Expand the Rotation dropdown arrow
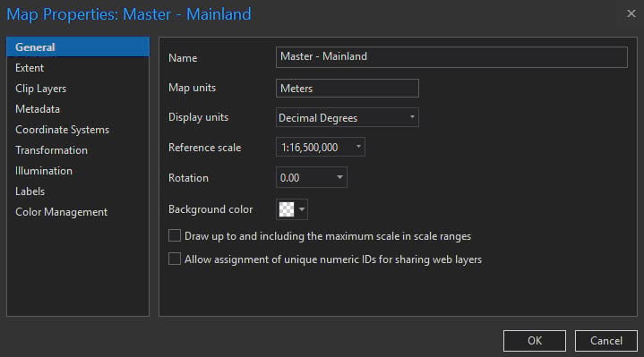The image size is (644, 357). 339,177
